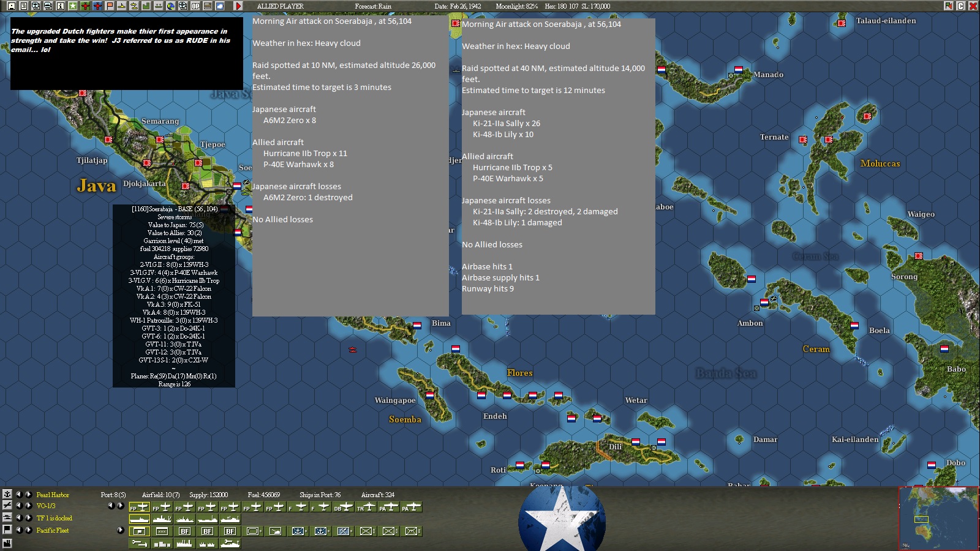Click the 'Moluccas' label on the map

(880, 163)
